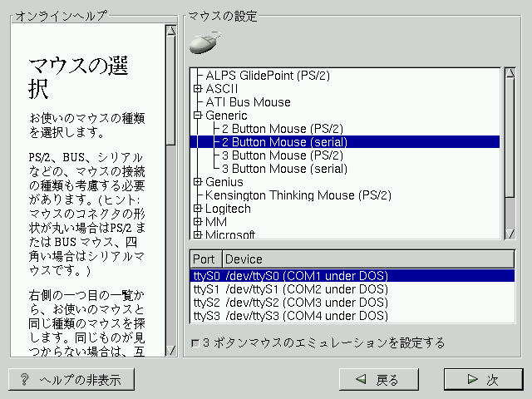Viewport: 532px width, 399px height.
Task: Click the back arrow icon on 戻る
Action: pos(362,380)
